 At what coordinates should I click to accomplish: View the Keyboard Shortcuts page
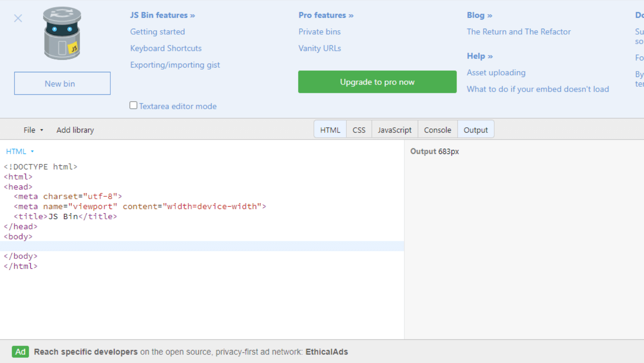(x=166, y=48)
